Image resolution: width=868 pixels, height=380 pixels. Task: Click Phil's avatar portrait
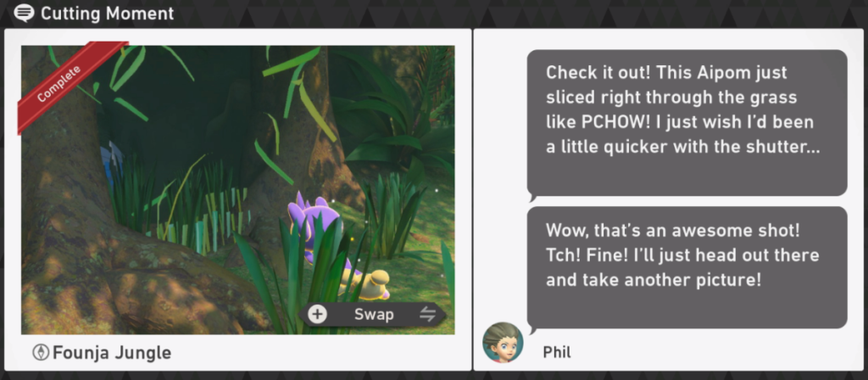point(503,343)
